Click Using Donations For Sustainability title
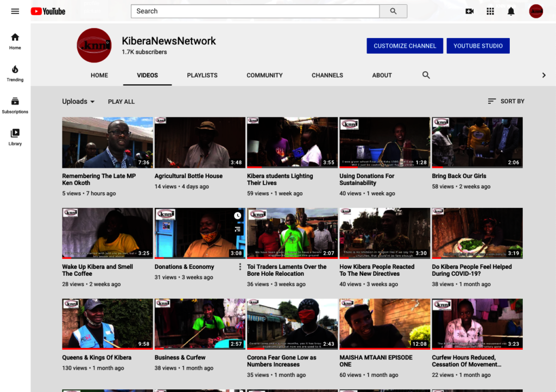 tap(367, 179)
